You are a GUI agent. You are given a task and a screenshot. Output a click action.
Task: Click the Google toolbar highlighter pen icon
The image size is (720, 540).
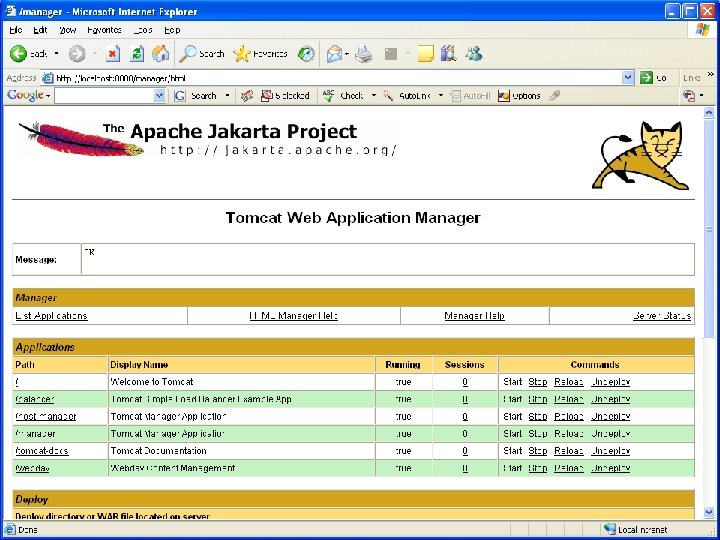click(555, 96)
